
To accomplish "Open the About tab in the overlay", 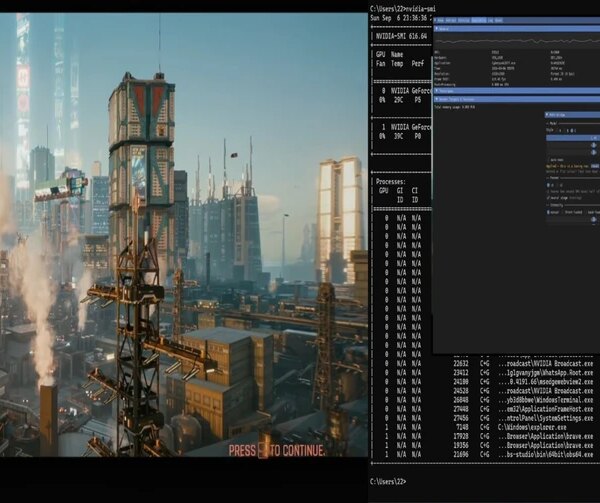I will pos(499,20).
